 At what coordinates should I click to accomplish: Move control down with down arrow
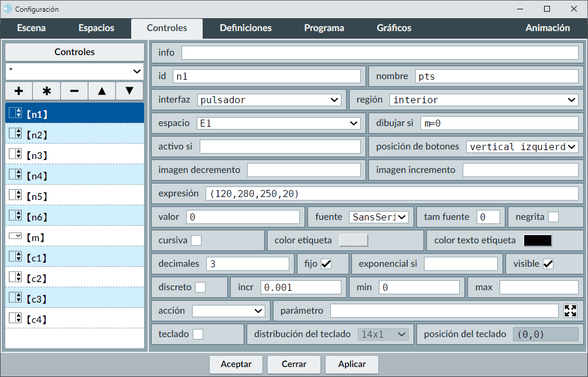pyautogui.click(x=129, y=91)
